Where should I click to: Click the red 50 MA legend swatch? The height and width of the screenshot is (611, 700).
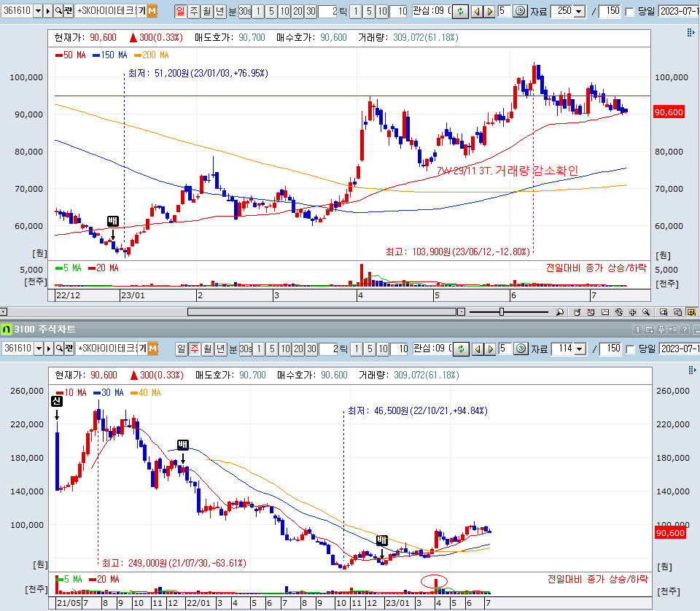coord(58,55)
